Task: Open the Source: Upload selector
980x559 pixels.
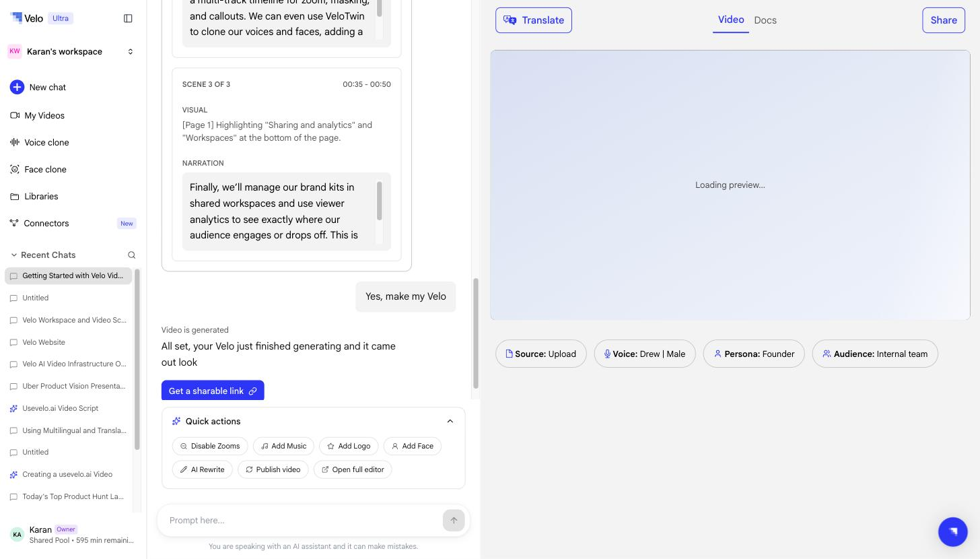Action: (541, 354)
